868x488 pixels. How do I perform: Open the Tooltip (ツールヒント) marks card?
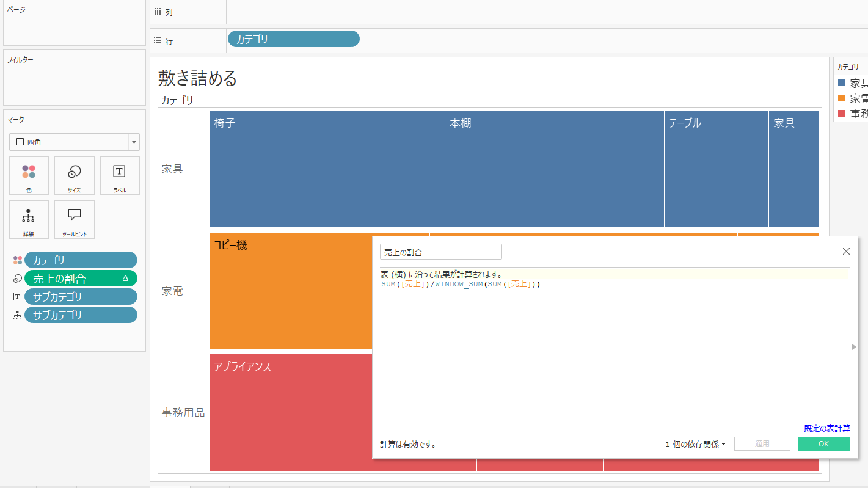[x=75, y=219]
